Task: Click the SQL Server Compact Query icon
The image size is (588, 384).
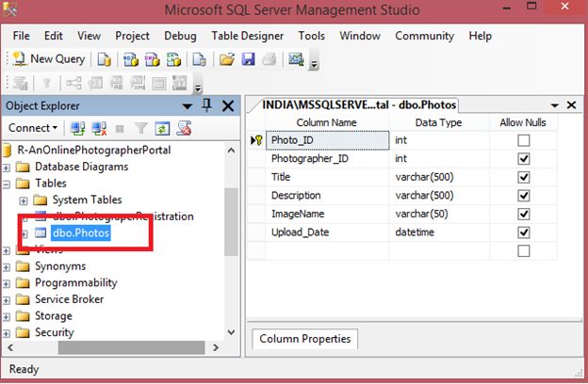Action: pos(199,59)
